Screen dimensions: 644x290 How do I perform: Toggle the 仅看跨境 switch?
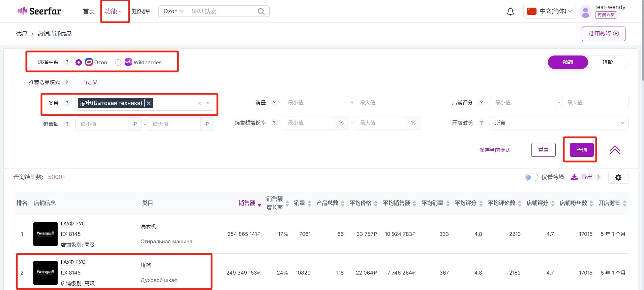[531, 177]
